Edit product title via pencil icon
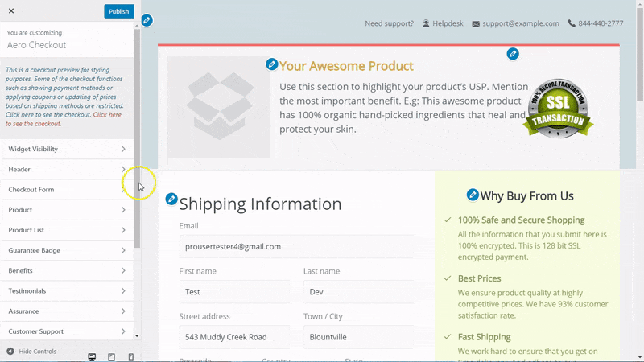The height and width of the screenshot is (362, 644). (271, 64)
